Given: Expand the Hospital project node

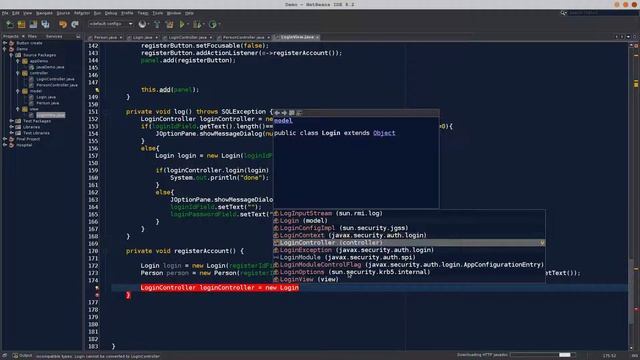Looking at the screenshot, I should pyautogui.click(x=5, y=145).
